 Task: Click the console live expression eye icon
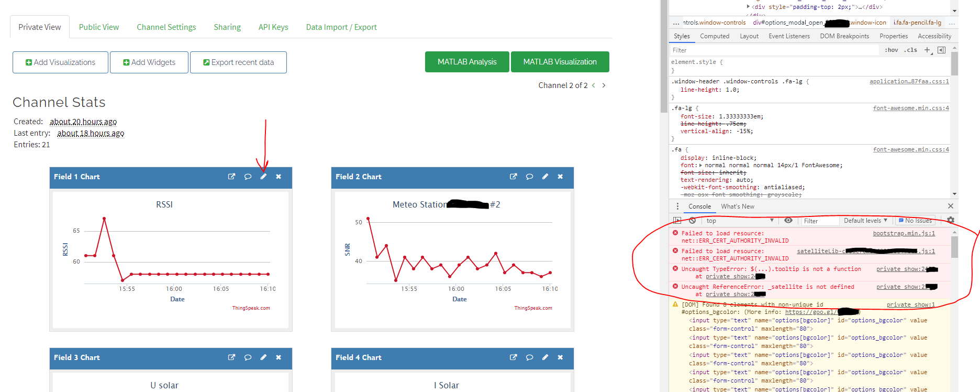pos(788,221)
